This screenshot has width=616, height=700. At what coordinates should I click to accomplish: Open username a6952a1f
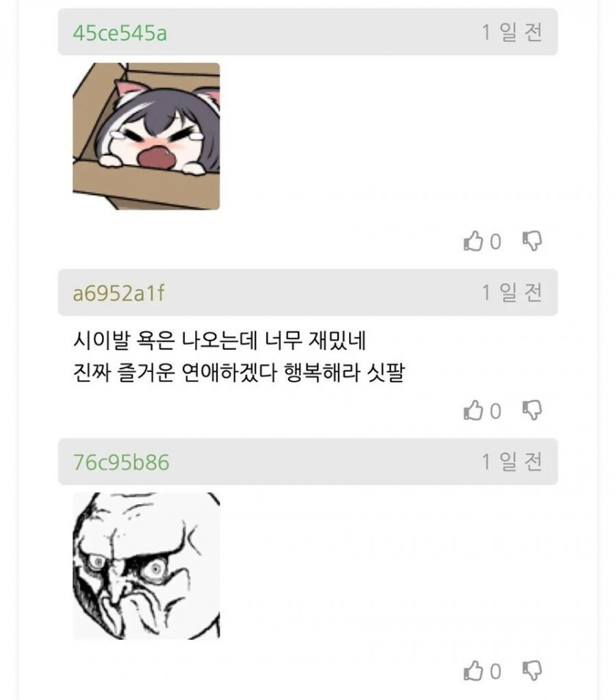(x=119, y=294)
